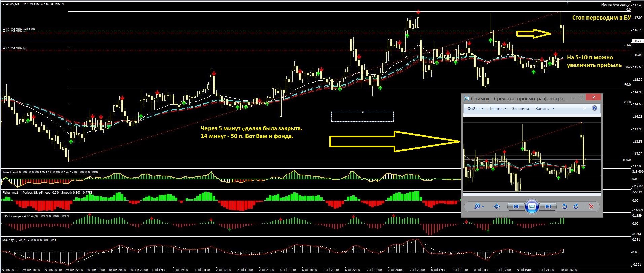Select the #1787512882 tp order label
Image resolution: width=644 pixels, height=273 pixels.
click(14, 48)
